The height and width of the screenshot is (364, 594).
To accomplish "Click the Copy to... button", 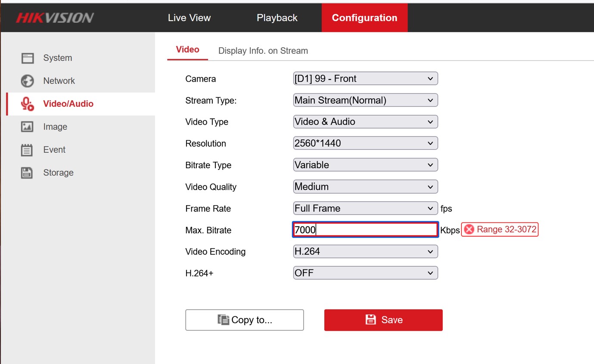I will 244,320.
